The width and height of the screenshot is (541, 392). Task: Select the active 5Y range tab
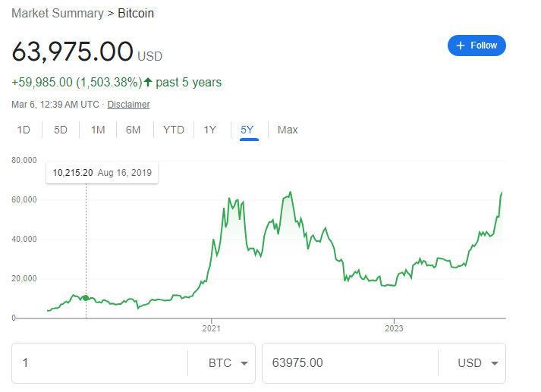247,130
